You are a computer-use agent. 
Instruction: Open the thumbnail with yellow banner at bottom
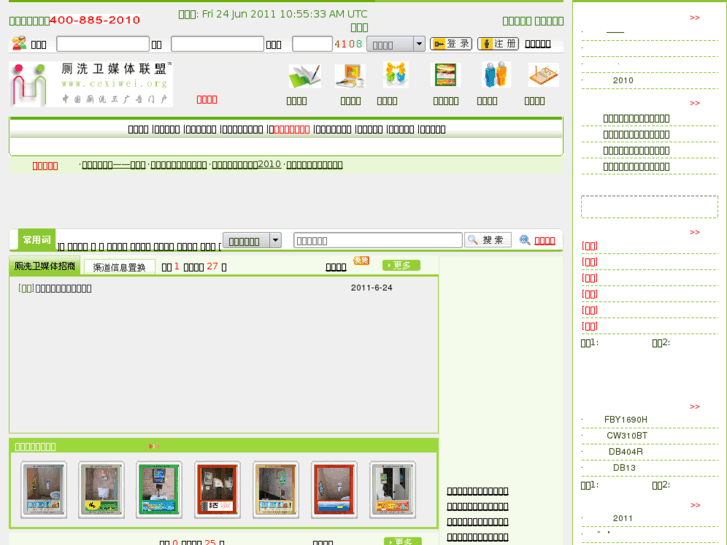[102, 490]
